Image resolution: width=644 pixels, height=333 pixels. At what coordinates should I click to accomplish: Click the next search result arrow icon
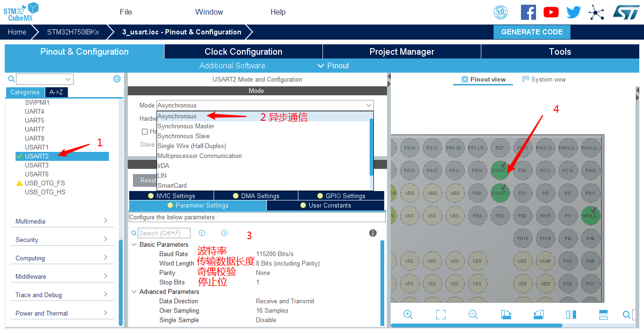[x=224, y=233]
